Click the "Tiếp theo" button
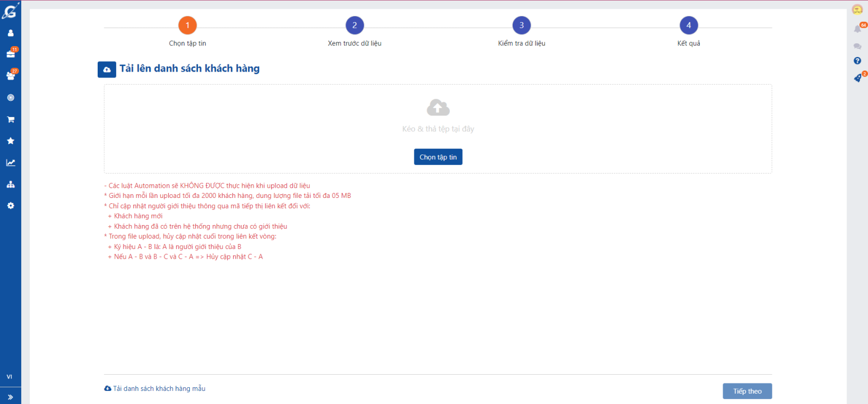Viewport: 868px width, 404px height. tap(747, 391)
